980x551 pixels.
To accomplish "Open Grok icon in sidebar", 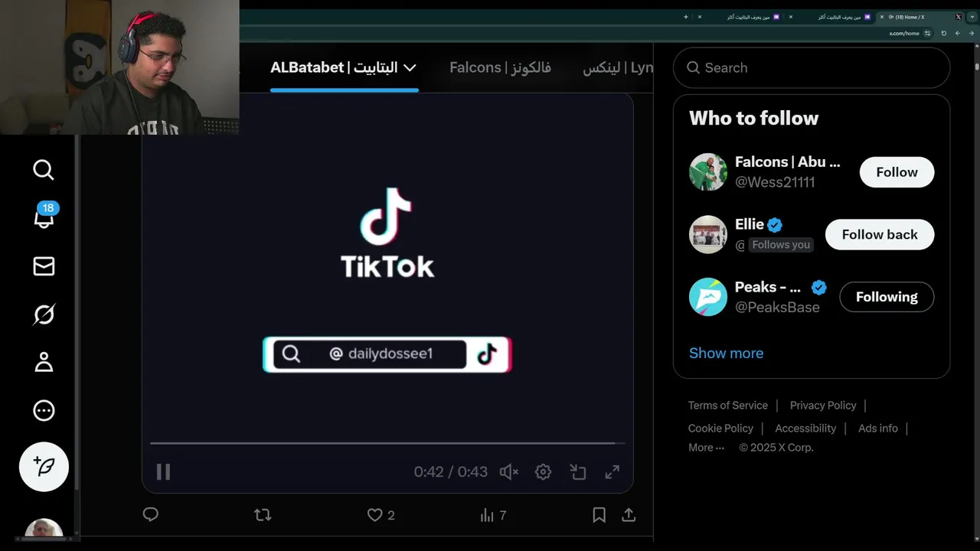I will click(44, 315).
